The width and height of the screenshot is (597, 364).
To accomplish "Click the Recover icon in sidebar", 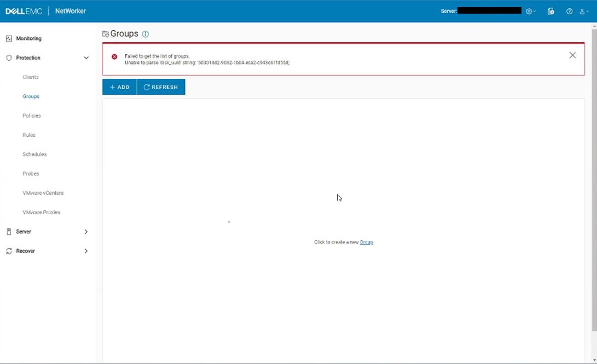I will (x=9, y=251).
